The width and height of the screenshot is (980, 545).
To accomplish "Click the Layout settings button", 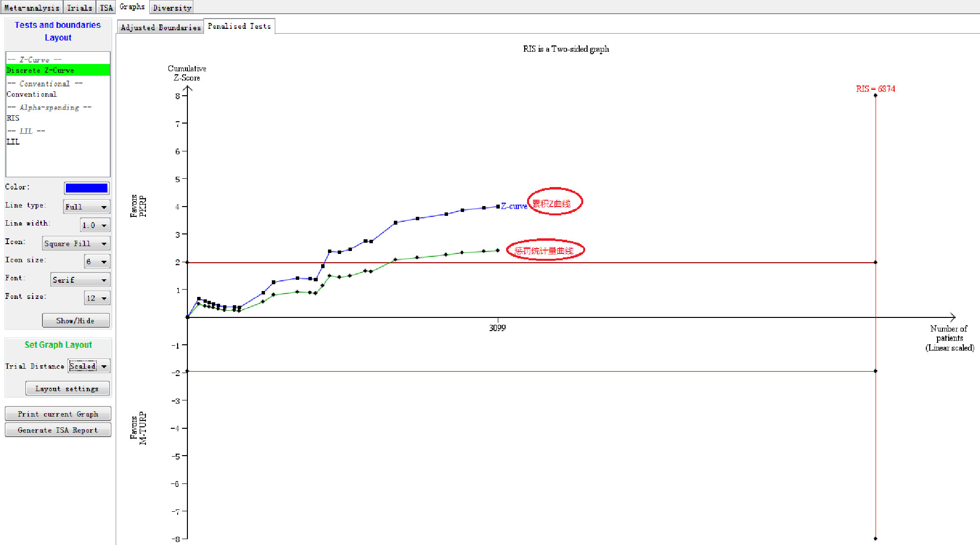I will (67, 389).
